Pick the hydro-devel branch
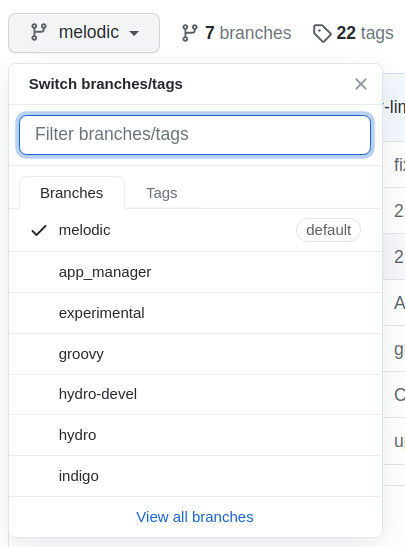Image resolution: width=405 pixels, height=547 pixels. point(195,395)
